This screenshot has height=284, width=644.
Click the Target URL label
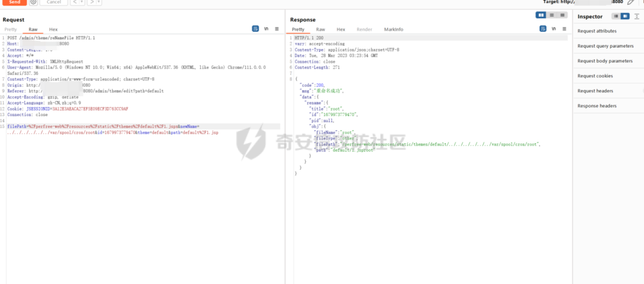tap(584, 2)
